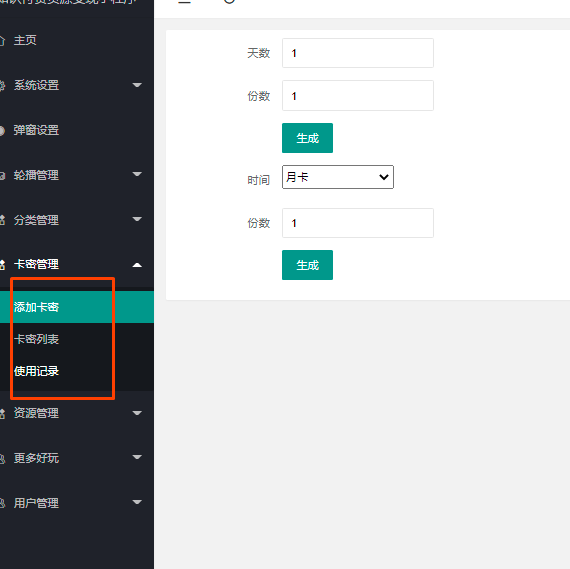The image size is (570, 569).
Task: Select 添加卡密 submenu item
Action: 77,307
